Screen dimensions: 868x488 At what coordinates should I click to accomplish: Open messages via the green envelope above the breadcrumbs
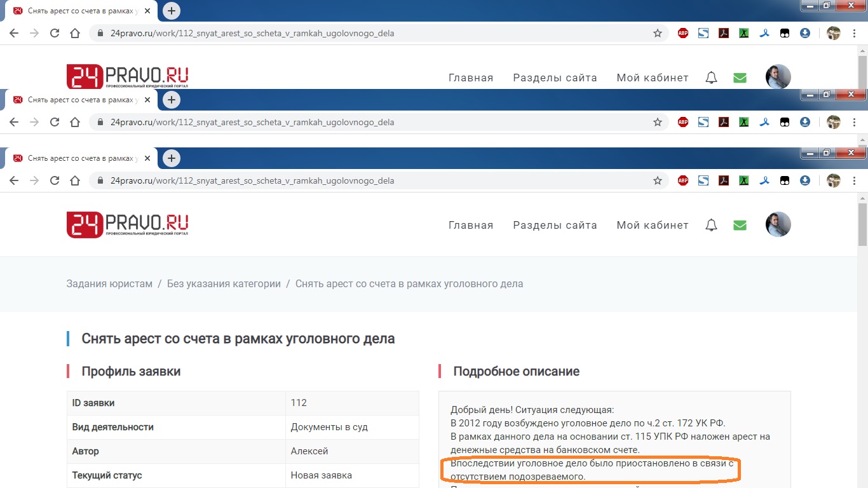tap(740, 225)
